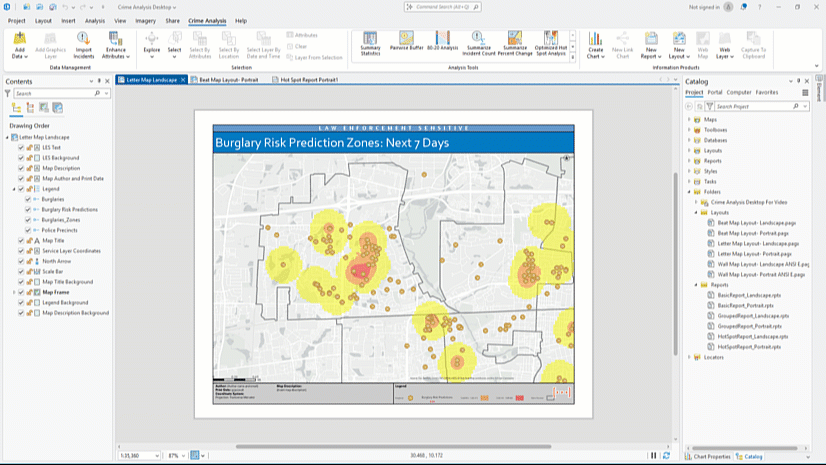Click the horizontal scrollbar of layout view

point(393,447)
